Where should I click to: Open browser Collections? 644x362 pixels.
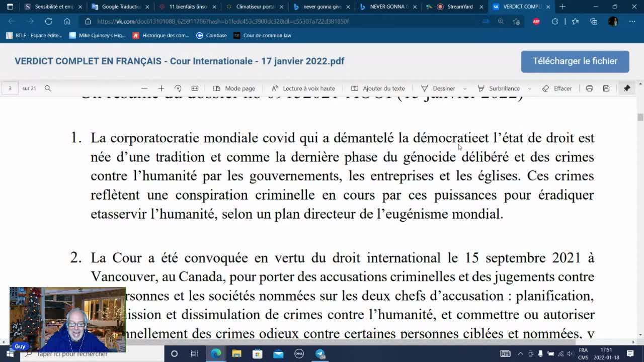[594, 22]
